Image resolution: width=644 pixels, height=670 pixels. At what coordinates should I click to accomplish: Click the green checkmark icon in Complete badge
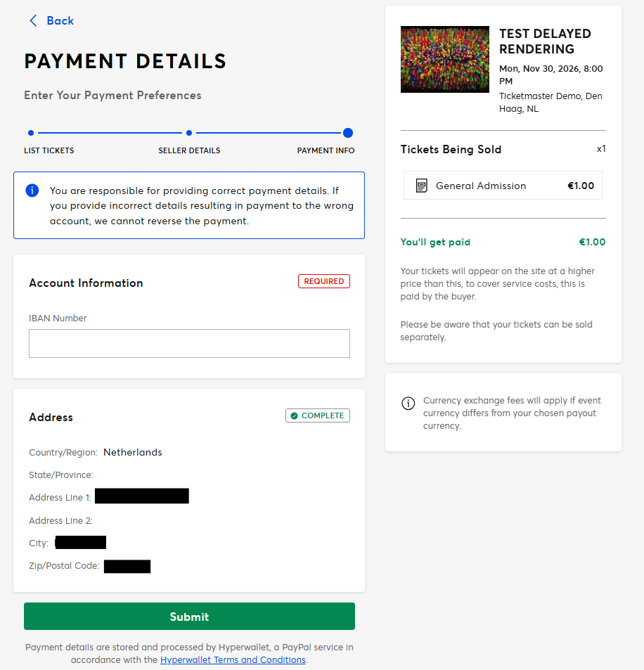point(294,416)
